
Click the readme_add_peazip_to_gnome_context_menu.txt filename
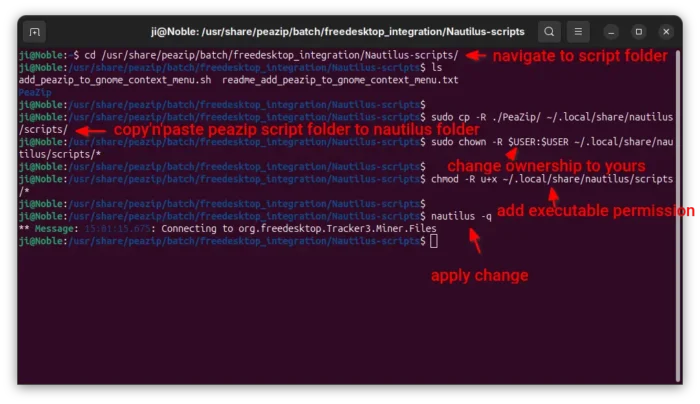coord(340,80)
